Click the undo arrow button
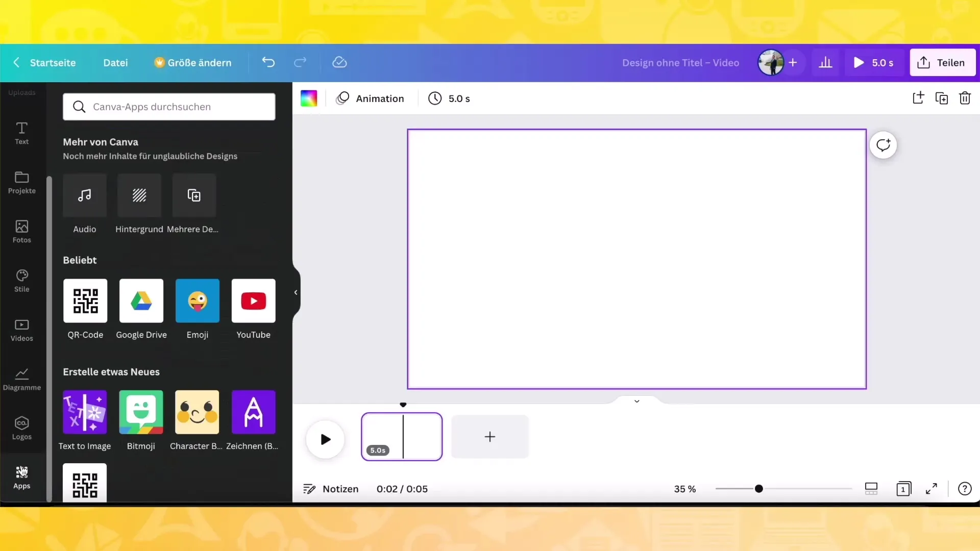 point(268,62)
